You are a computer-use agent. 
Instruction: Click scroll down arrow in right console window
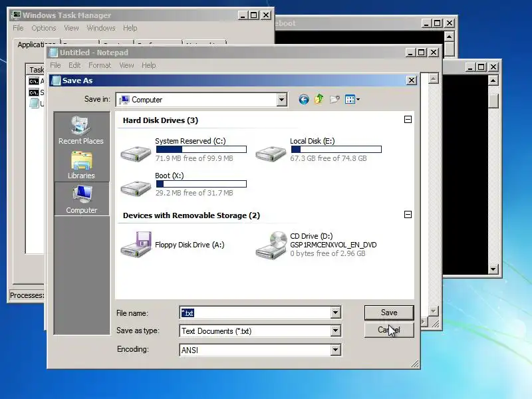493,269
